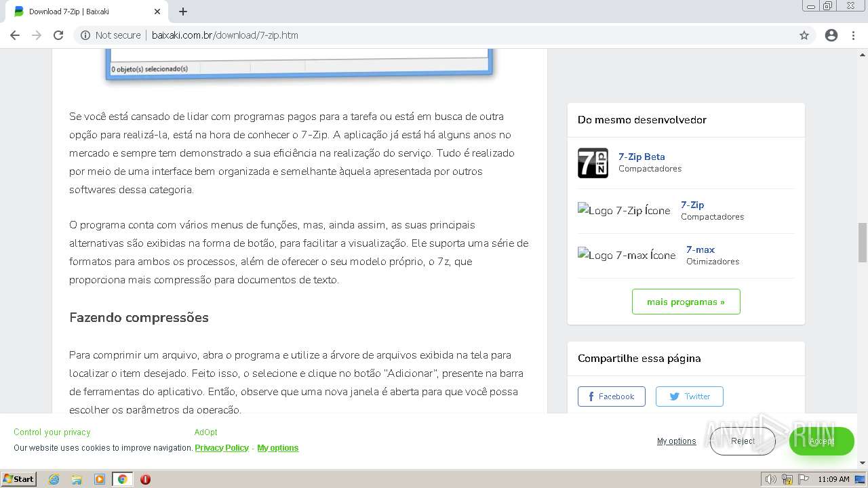Screen dimensions: 868x488
Task: Click the 11:09 AM clock
Action: [833, 479]
